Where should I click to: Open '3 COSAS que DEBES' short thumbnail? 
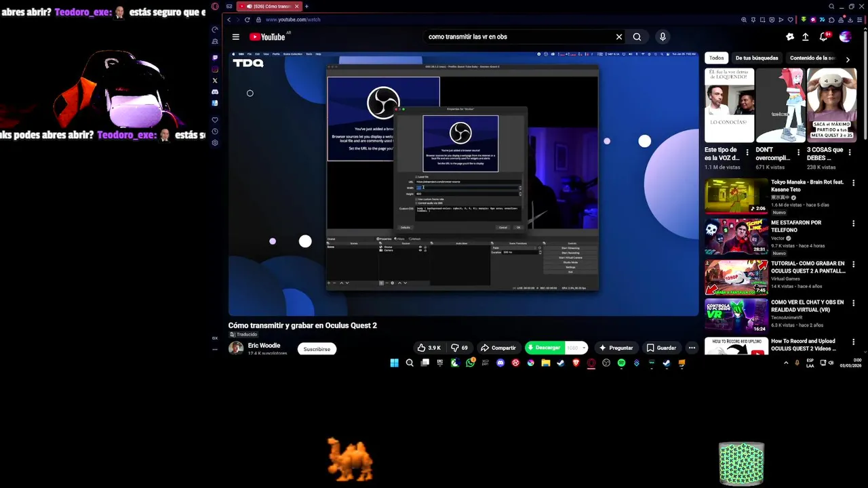point(831,106)
